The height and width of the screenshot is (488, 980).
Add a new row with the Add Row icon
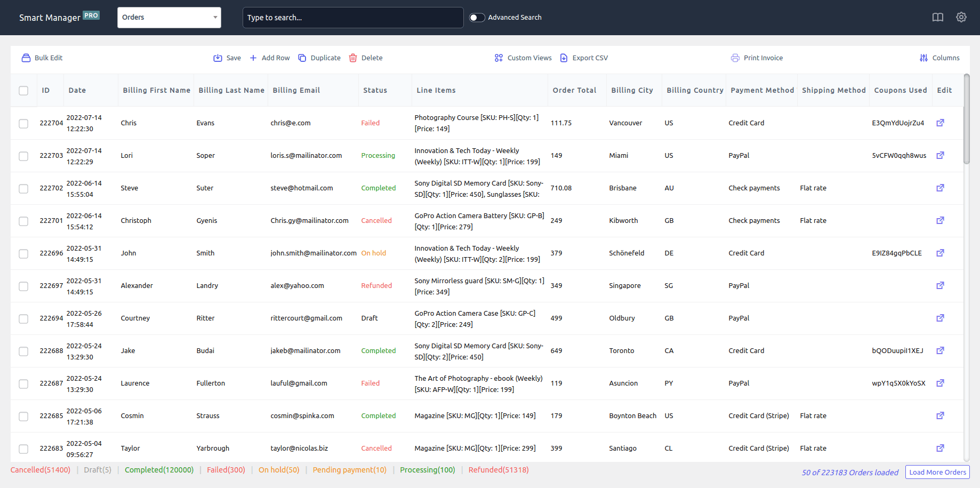coord(269,58)
